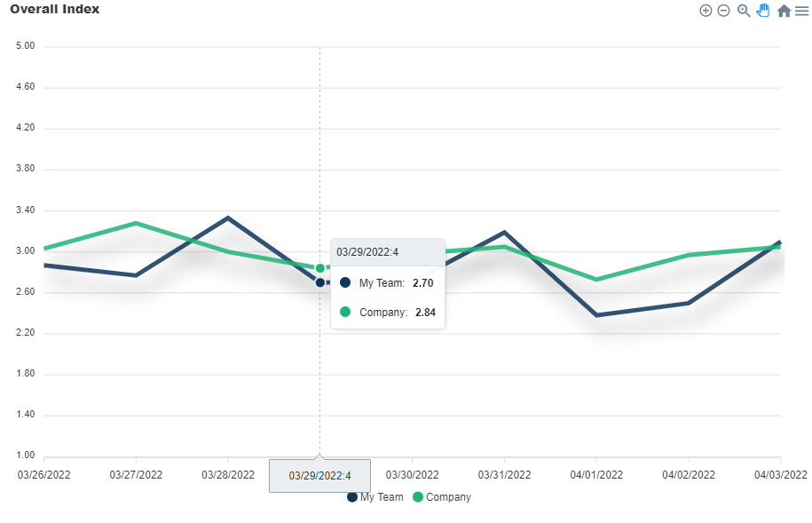The height and width of the screenshot is (523, 812).
Task: Hide the My Team series via its legend
Action: pos(374,497)
